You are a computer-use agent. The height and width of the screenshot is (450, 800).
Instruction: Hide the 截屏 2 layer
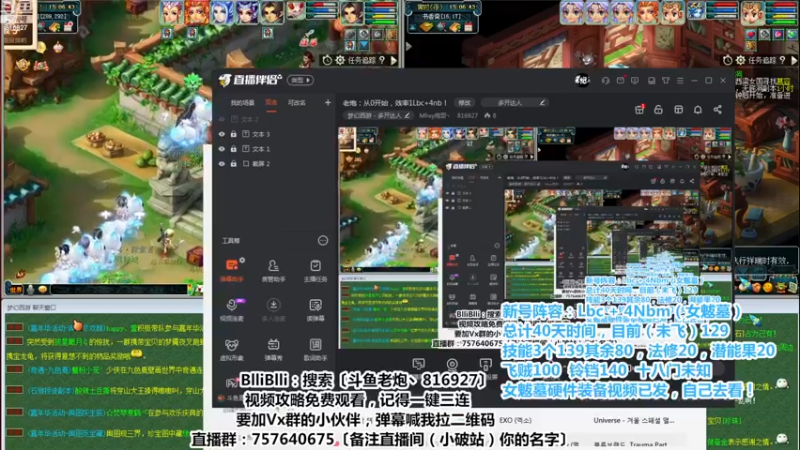(x=221, y=164)
